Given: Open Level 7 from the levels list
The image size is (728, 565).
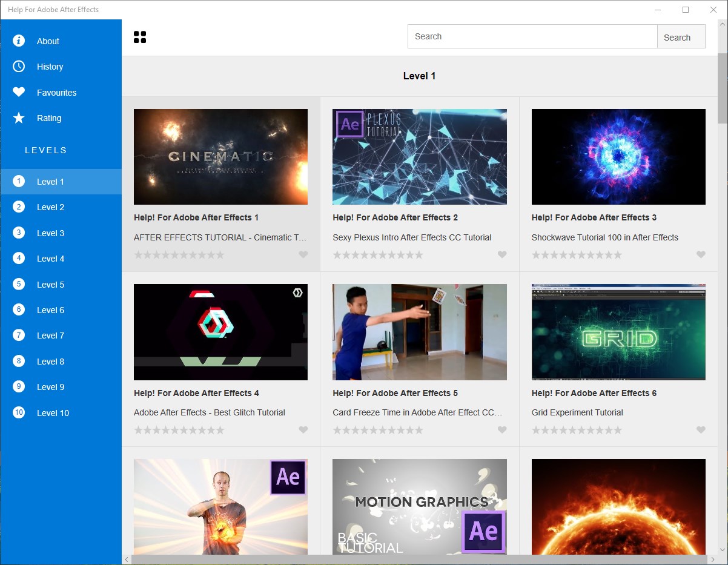Looking at the screenshot, I should pyautogui.click(x=61, y=335).
